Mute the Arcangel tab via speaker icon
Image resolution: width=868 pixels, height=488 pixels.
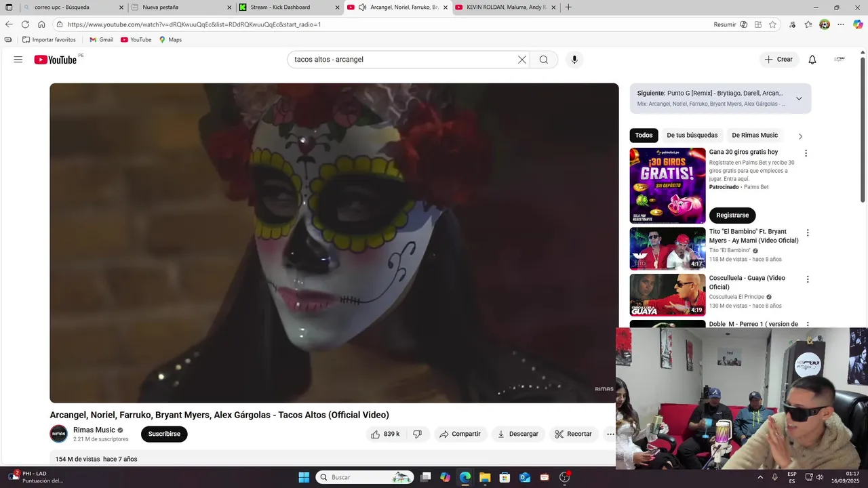tap(363, 7)
